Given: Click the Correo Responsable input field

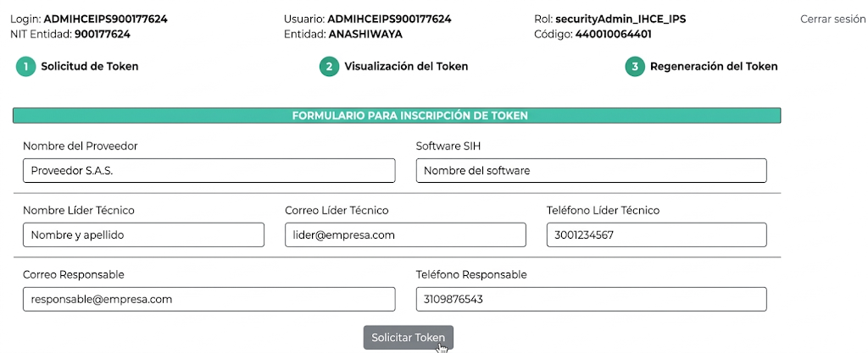Looking at the screenshot, I should [x=209, y=300].
